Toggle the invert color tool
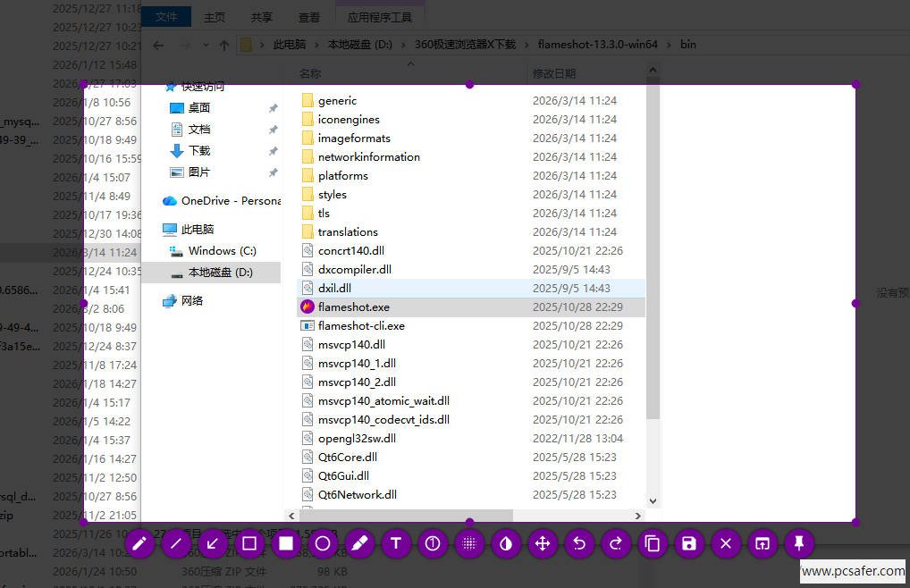 coord(506,543)
